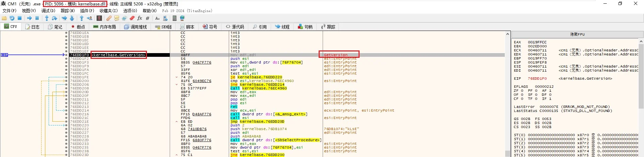Show comments with the speech bubble icon
The image size is (644, 157).
116,18
